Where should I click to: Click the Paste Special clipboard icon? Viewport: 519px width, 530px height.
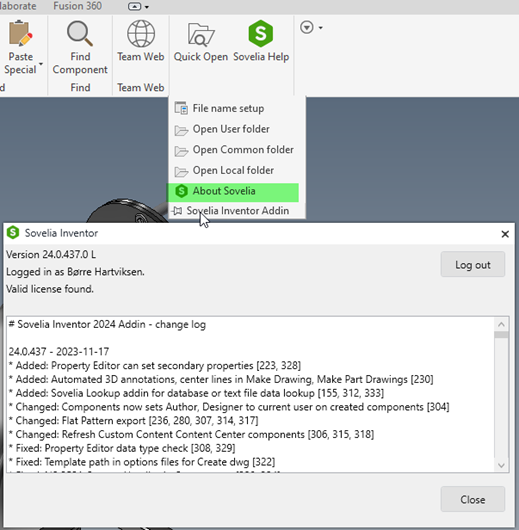pos(21,33)
